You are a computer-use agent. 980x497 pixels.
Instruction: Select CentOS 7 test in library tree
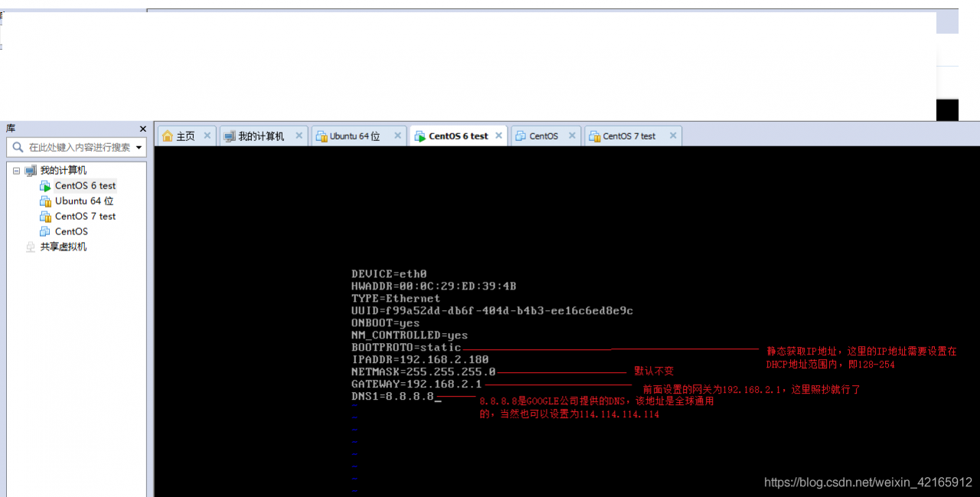(x=85, y=216)
